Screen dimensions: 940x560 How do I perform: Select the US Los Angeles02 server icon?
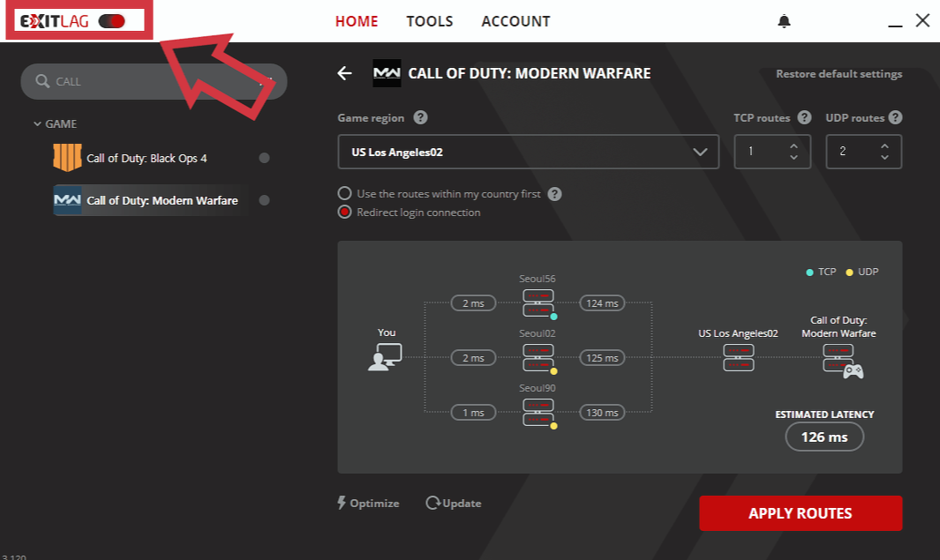(739, 357)
